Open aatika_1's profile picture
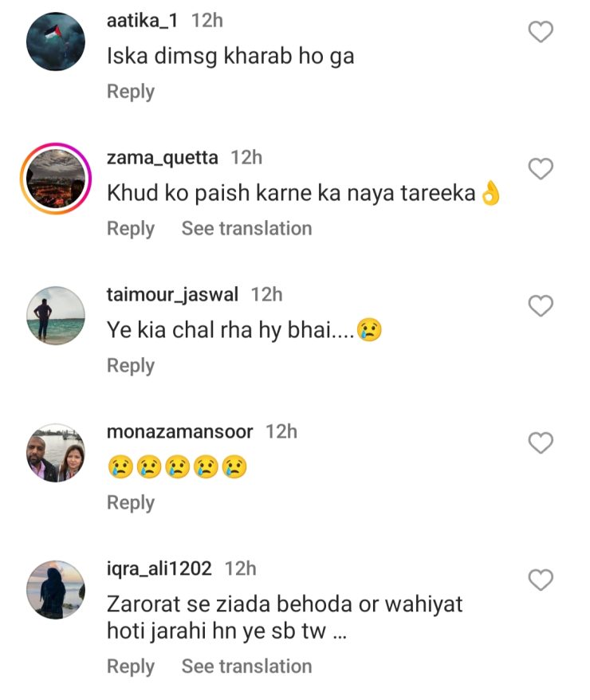This screenshot has width=590, height=700. [56, 42]
